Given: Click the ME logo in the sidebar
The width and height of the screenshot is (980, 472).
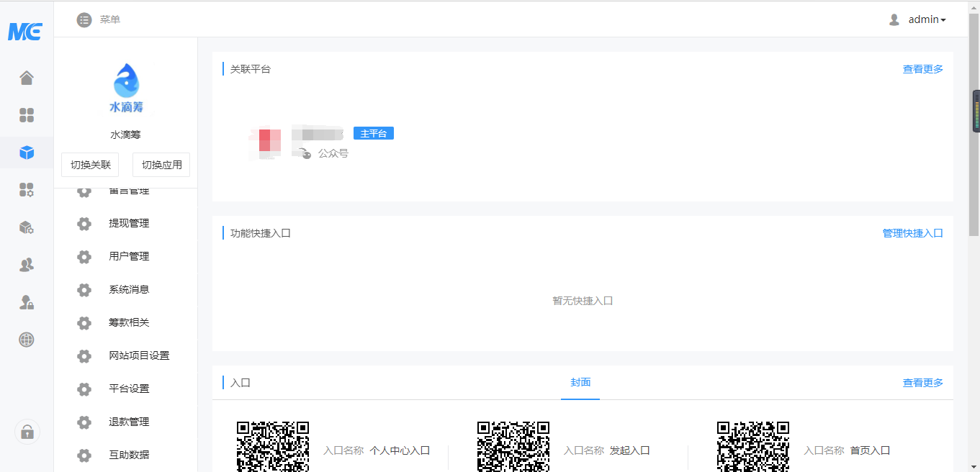Looking at the screenshot, I should point(25,32).
